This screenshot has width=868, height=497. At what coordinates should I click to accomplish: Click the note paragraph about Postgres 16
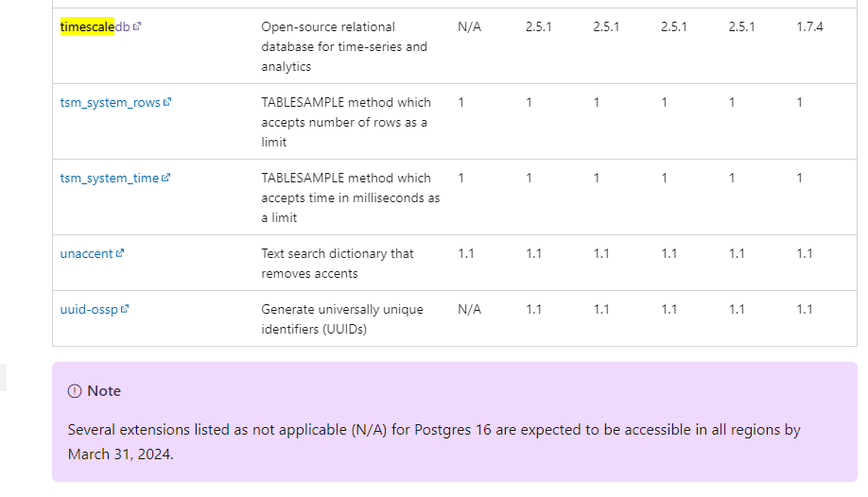(434, 441)
